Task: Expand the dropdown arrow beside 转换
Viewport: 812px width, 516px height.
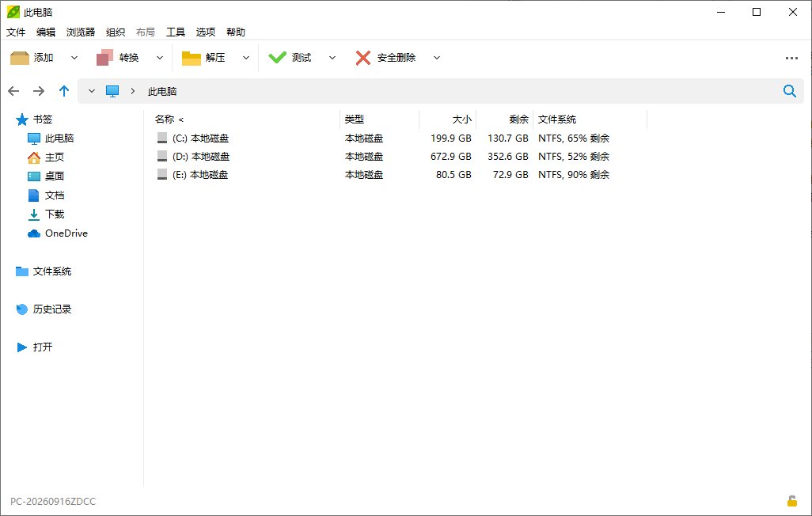Action: (160, 58)
